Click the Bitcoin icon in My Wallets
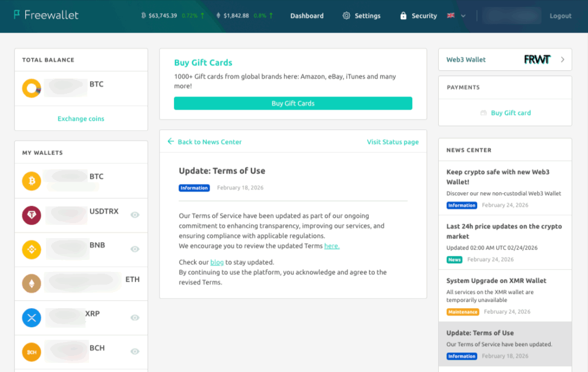 click(x=32, y=181)
